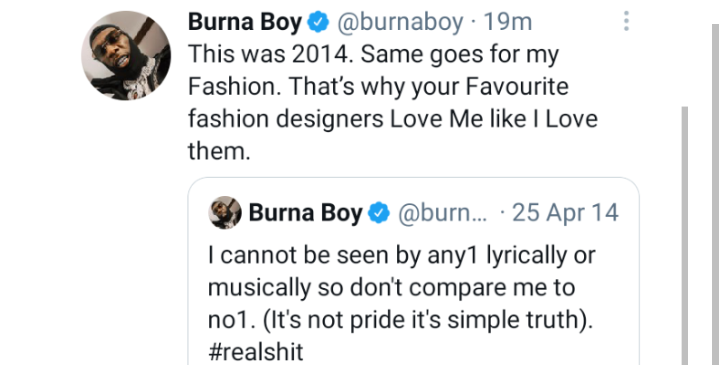This screenshot has height=365, width=719.
Task: Click the quoted tweet card border area
Action: (x=414, y=271)
